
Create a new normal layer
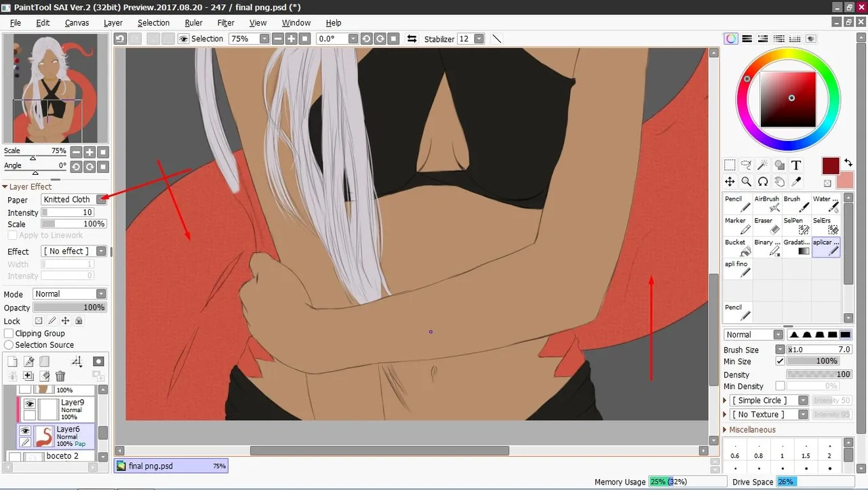pos(12,362)
